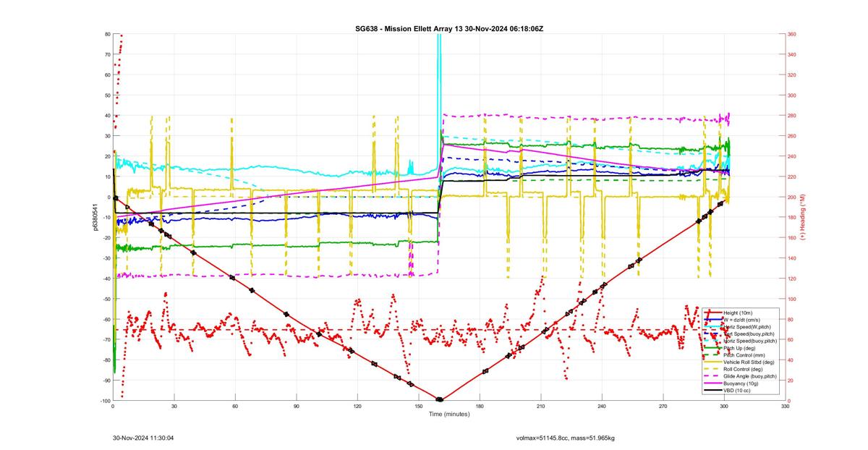Viewport: 868px width, 450px height.
Task: Select the 'Roll Control (deg)' legend entry
Action: pos(744,370)
